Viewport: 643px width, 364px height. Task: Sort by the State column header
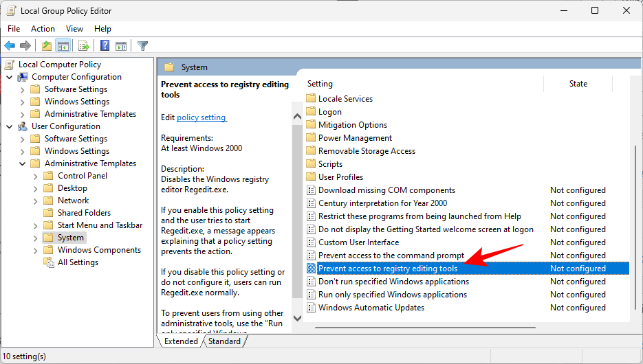click(x=578, y=84)
